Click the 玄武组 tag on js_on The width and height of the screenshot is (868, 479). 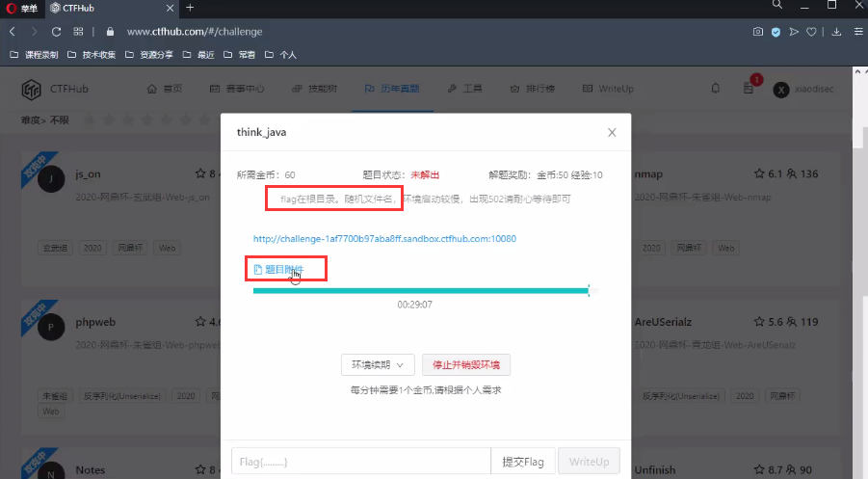point(55,248)
